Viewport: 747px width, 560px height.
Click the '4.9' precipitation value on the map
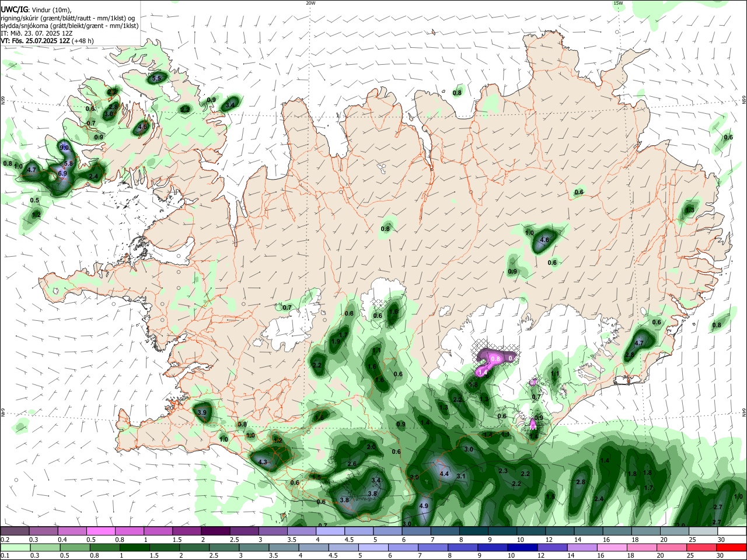coord(424,506)
